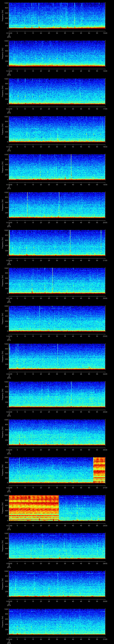Image resolution: width=114 pixels, height=644 pixels.
Task: Click the 6:22:00 start time label
Action: pos(9,336)
